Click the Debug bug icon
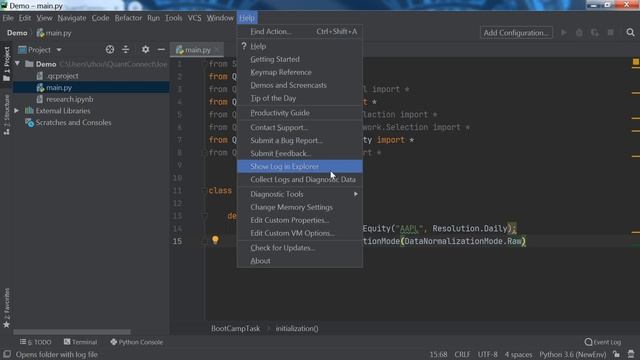Image resolution: width=640 pixels, height=360 pixels. [x=579, y=33]
